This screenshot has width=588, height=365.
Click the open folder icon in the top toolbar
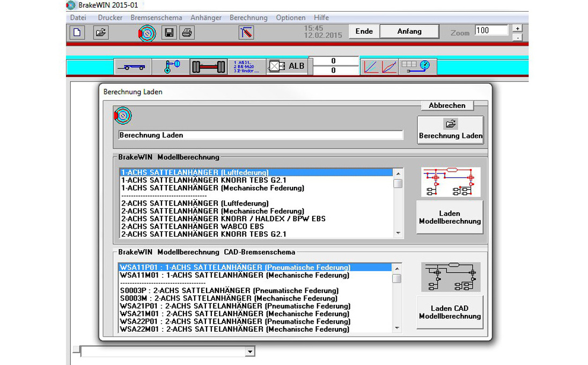click(100, 32)
